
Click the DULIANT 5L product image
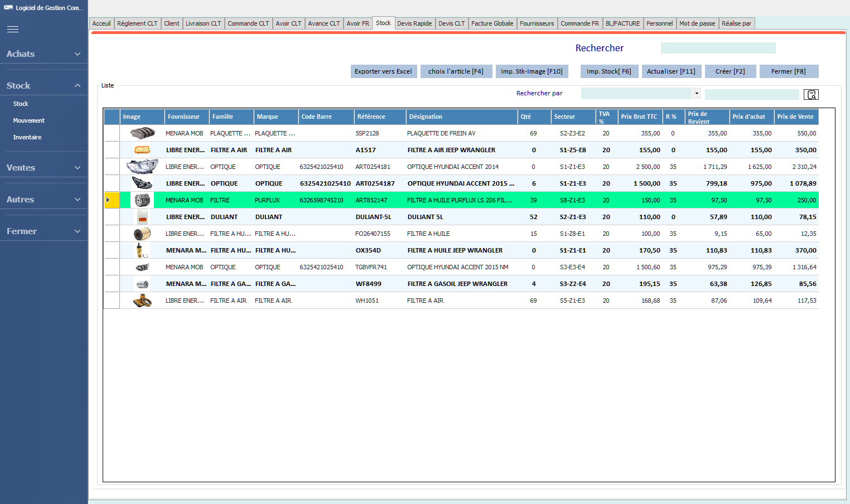pyautogui.click(x=142, y=217)
